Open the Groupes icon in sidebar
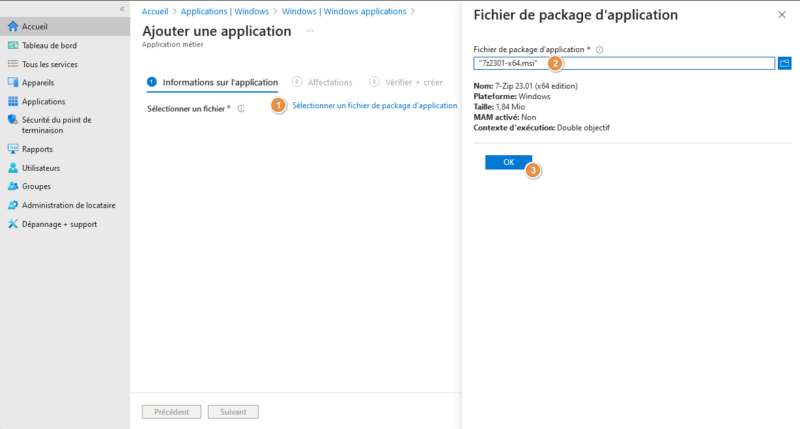 [13, 186]
